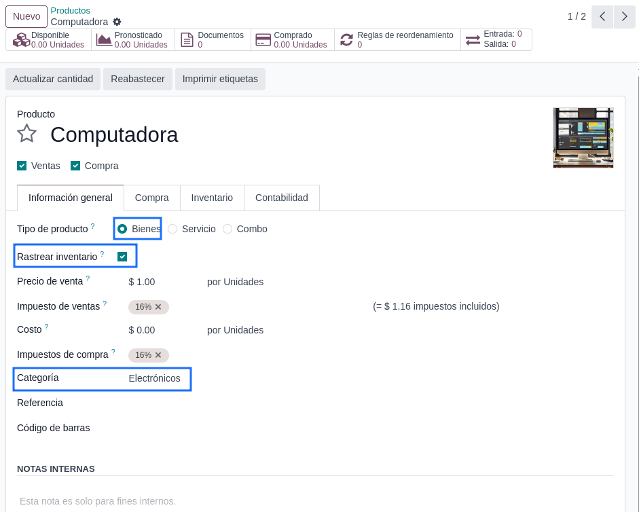
Task: Toggle the Compra checkbox
Action: [x=75, y=166]
